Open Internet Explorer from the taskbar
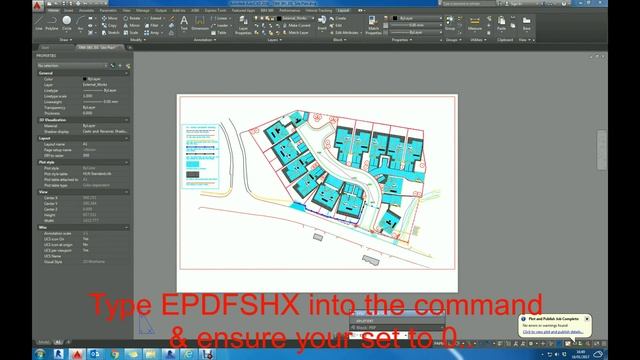640x360 pixels. pos(188,354)
